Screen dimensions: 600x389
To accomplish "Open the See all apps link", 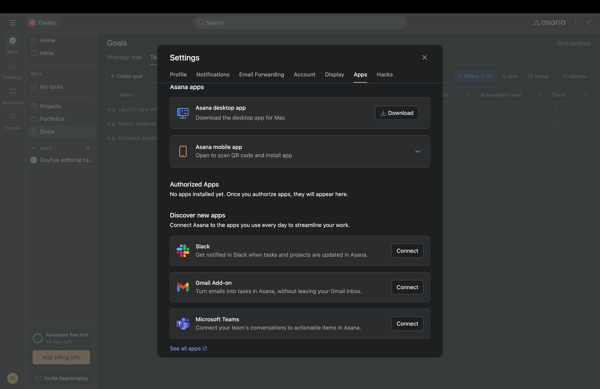I will tap(188, 348).
